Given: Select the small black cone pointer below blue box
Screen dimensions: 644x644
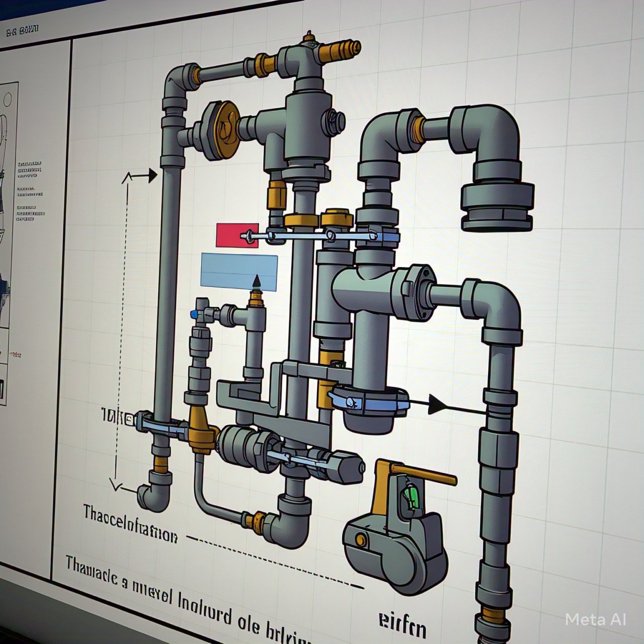Looking at the screenshot, I should pos(257,281).
